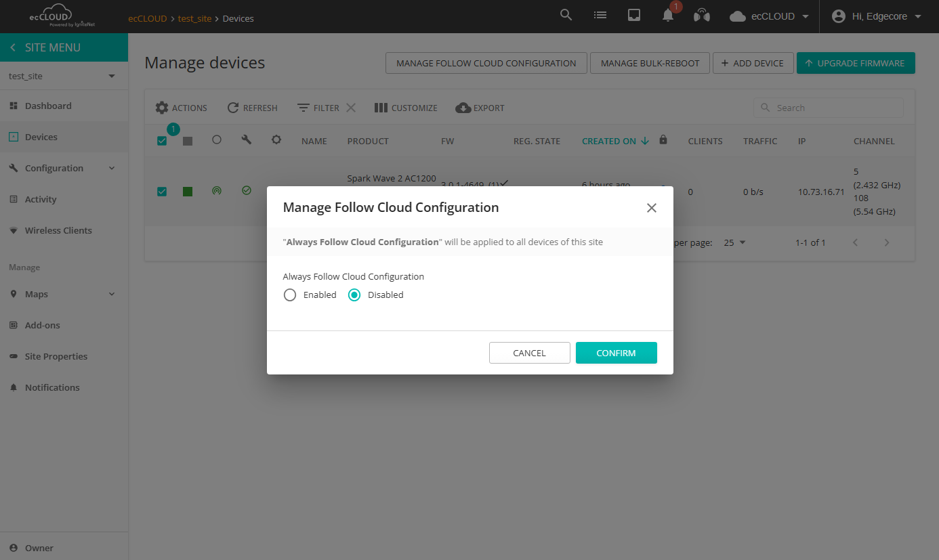This screenshot has height=560, width=939.
Task: Click green square status in device row
Action: tap(188, 192)
